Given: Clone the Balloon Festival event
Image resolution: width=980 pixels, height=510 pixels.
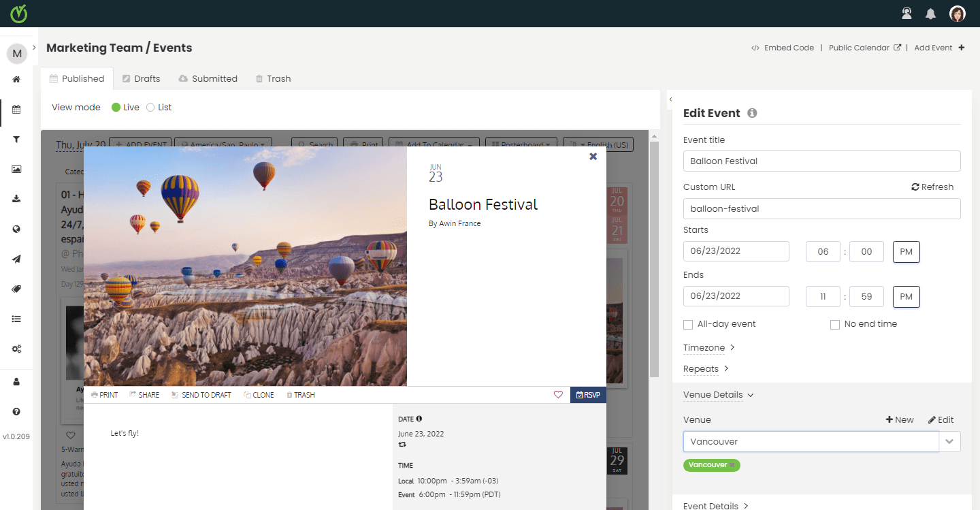Looking at the screenshot, I should pos(259,394).
